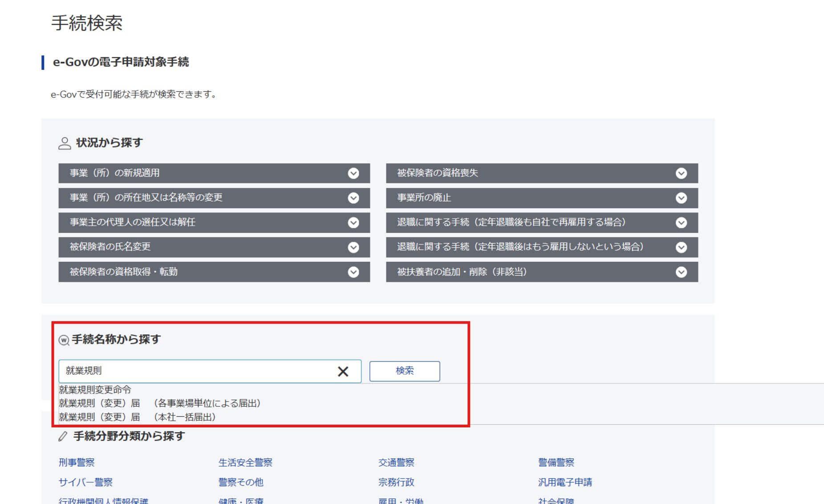Image resolution: width=824 pixels, height=504 pixels.
Task: Choose 就業規則（変更）届 本社一括届出 suggestion
Action: (137, 417)
